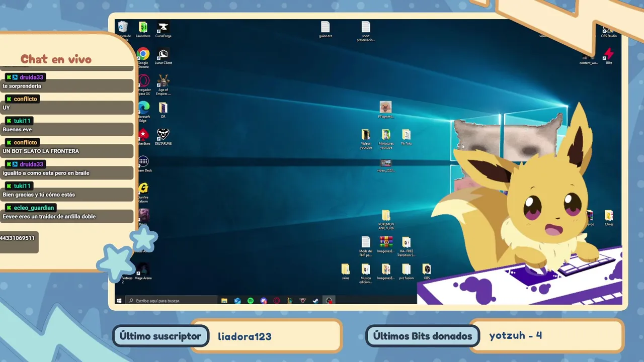644x362 pixels.
Task: Open Steam from the taskbar
Action: coord(315,301)
